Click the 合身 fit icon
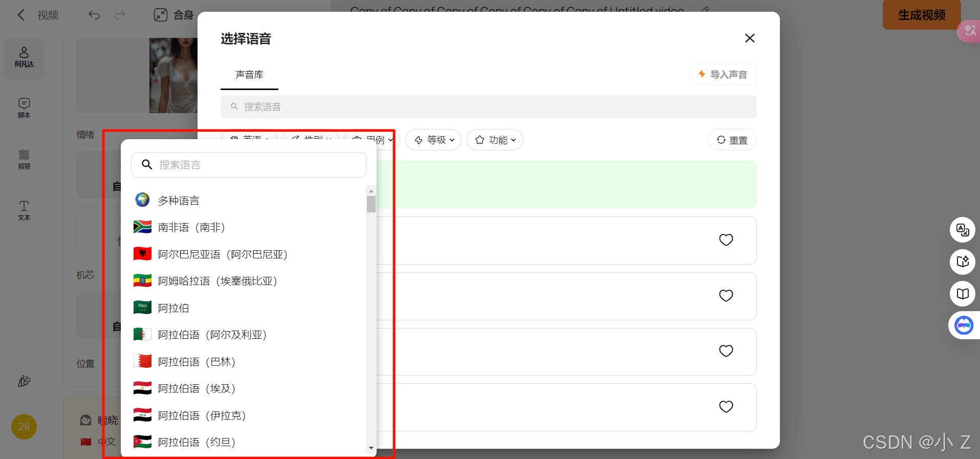Image resolution: width=980 pixels, height=459 pixels. click(161, 15)
